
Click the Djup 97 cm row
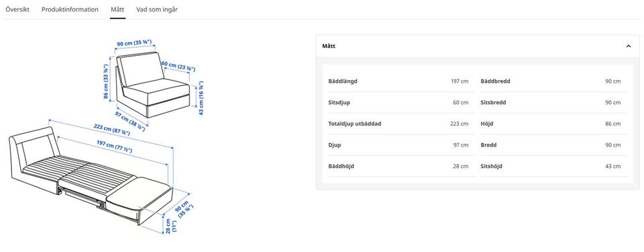[x=398, y=145]
